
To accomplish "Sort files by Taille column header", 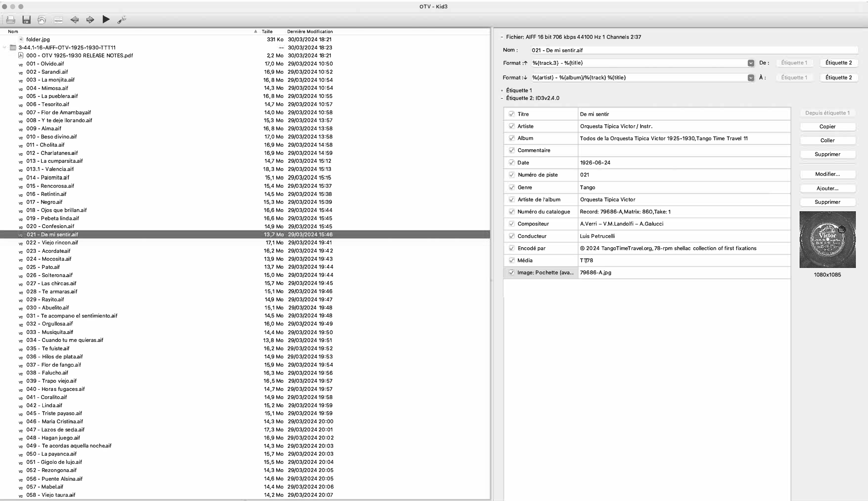I will point(267,31).
